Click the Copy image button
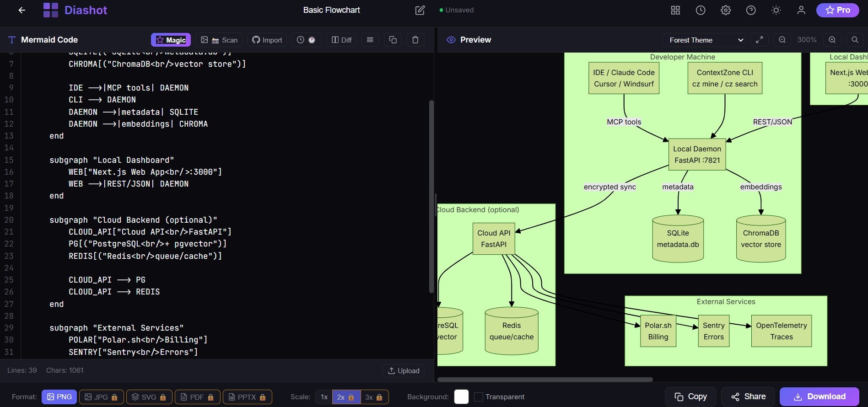The image size is (868, 407). [x=691, y=396]
